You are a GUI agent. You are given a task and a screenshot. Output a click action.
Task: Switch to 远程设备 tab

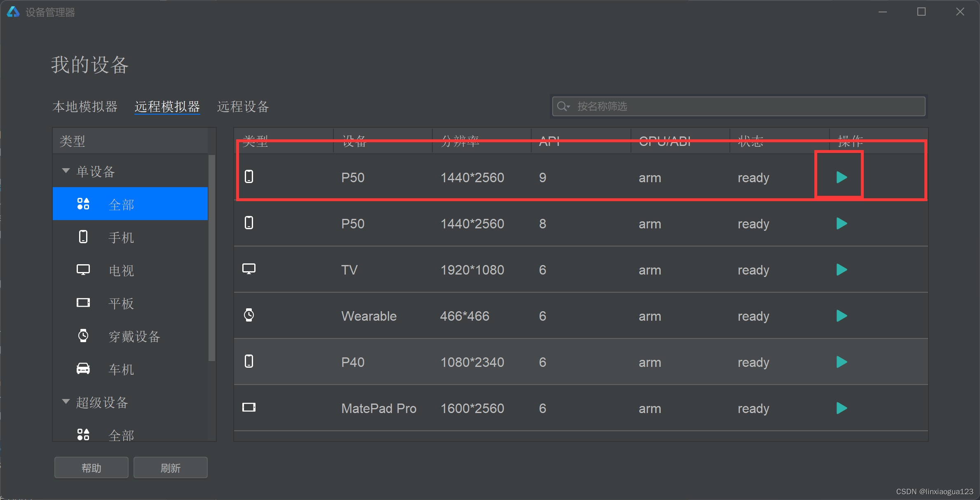point(243,107)
